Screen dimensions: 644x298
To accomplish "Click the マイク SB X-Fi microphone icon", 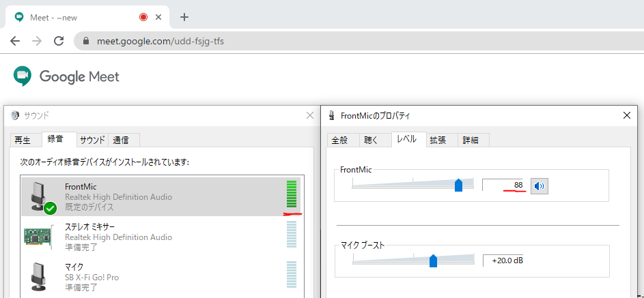I will point(39,277).
